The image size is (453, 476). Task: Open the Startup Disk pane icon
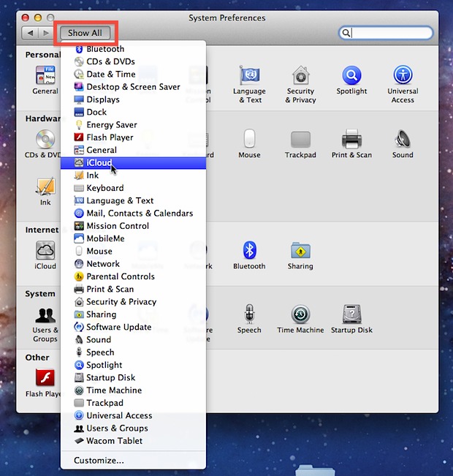click(351, 314)
